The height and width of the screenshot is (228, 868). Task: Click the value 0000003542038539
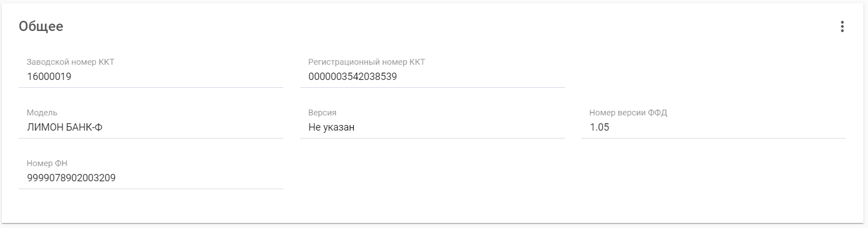tap(353, 77)
